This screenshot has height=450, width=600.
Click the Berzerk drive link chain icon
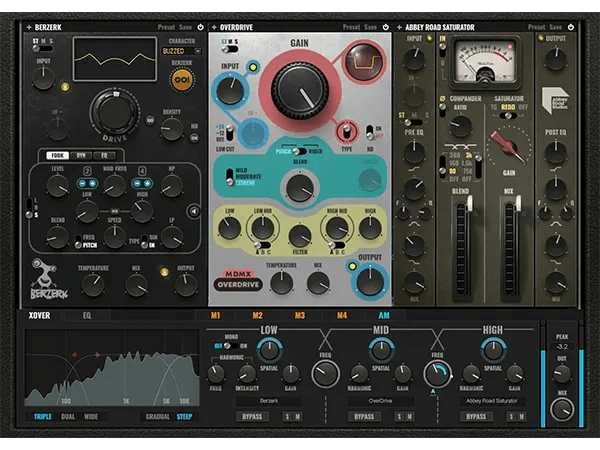[150, 120]
